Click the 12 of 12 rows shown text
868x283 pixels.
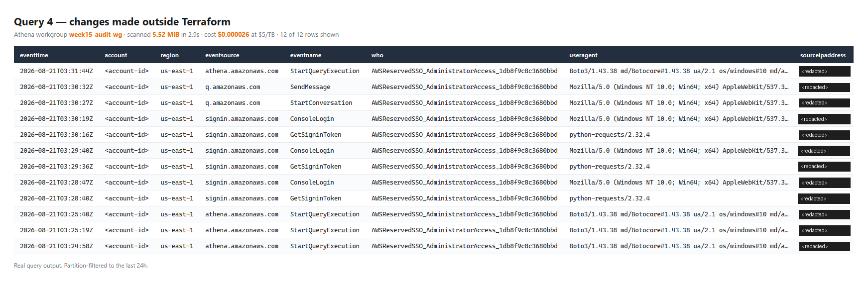309,35
